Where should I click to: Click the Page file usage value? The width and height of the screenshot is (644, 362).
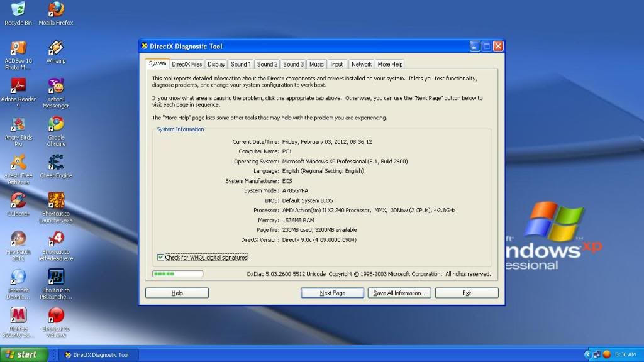(319, 230)
